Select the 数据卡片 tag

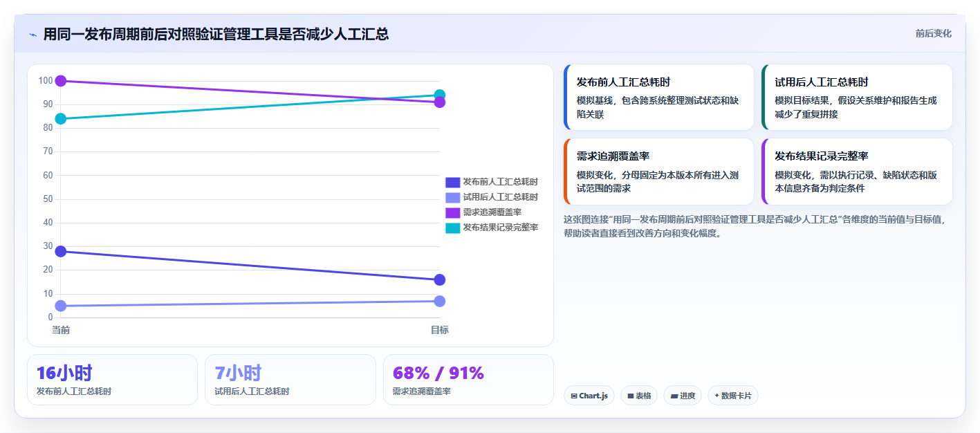click(x=733, y=396)
